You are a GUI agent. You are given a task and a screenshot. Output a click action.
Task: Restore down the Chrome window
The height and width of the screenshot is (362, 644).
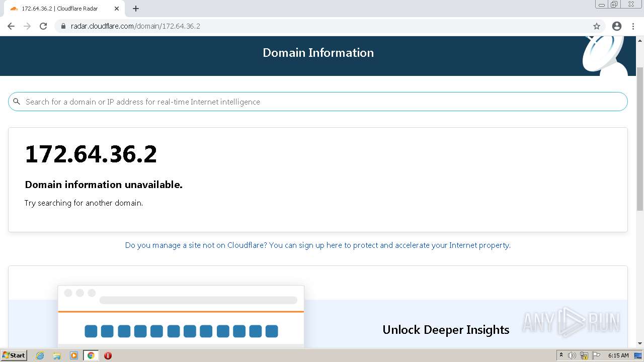click(614, 5)
